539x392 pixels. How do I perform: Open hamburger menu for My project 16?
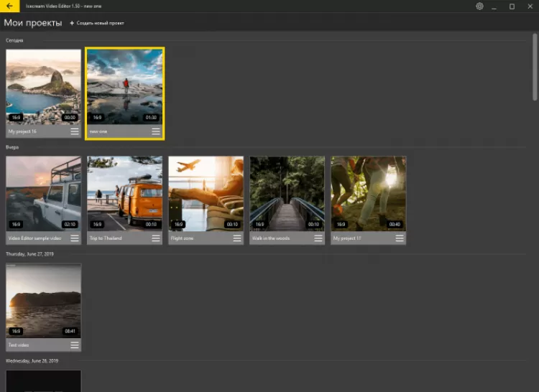tap(75, 132)
